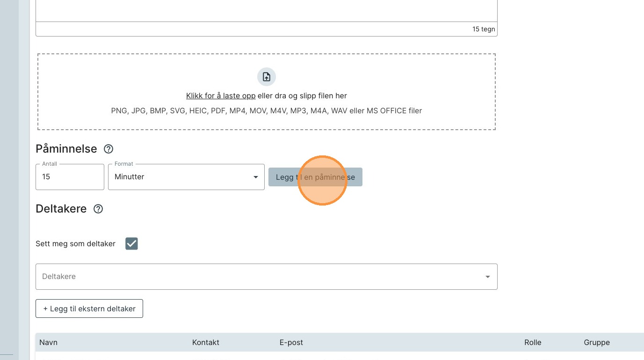Click the Sett meg som deltaker label
The height and width of the screenshot is (360, 644).
[75, 243]
